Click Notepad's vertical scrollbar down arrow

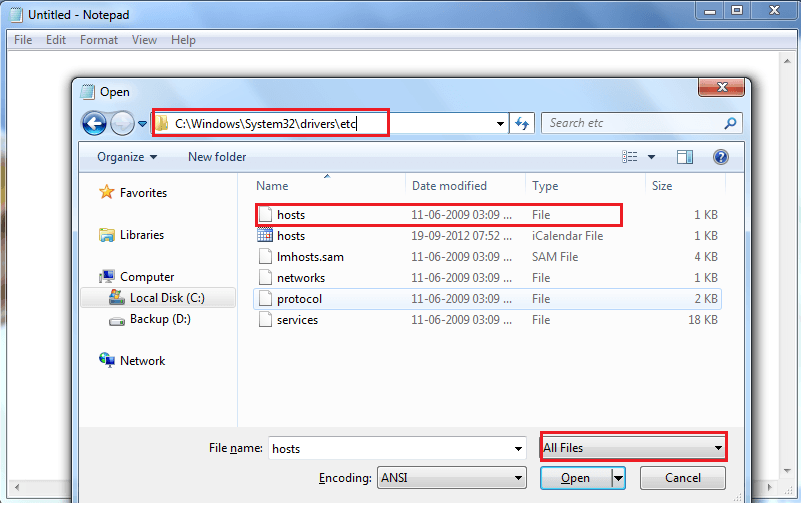[x=787, y=471]
